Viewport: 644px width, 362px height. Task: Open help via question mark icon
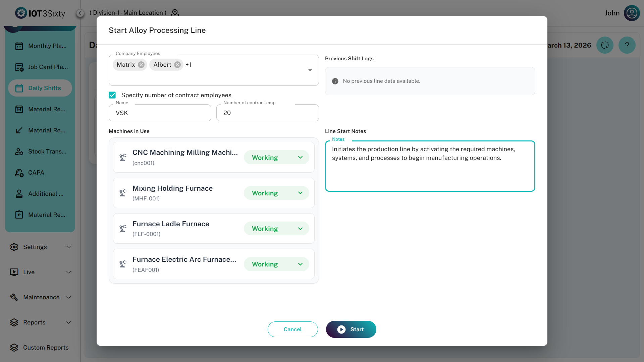627,45
